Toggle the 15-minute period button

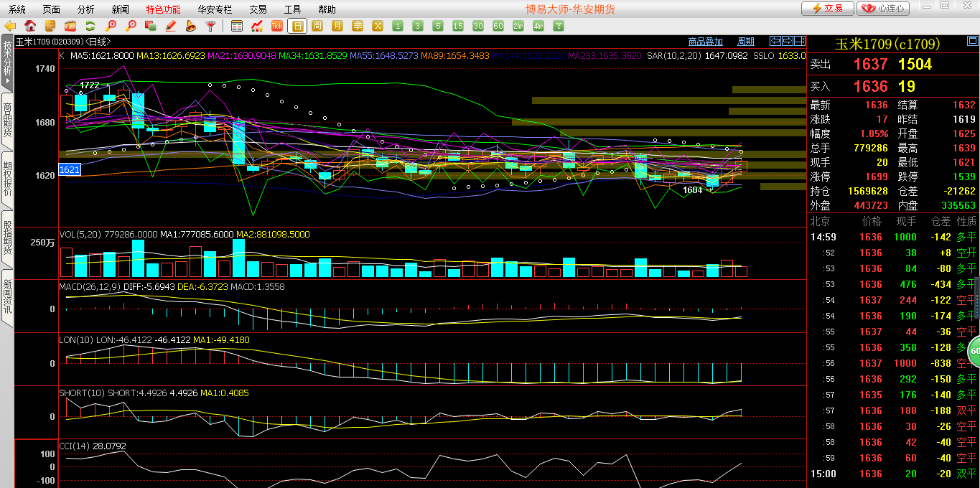[x=458, y=26]
